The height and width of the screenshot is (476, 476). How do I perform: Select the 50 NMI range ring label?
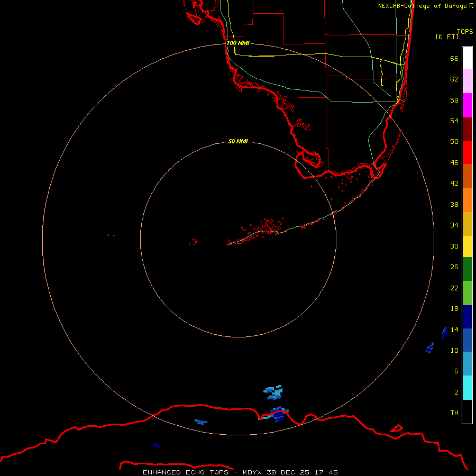click(x=239, y=141)
